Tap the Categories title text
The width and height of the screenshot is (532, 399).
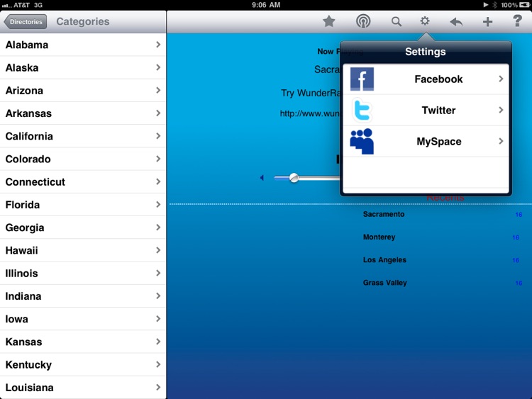(x=83, y=21)
